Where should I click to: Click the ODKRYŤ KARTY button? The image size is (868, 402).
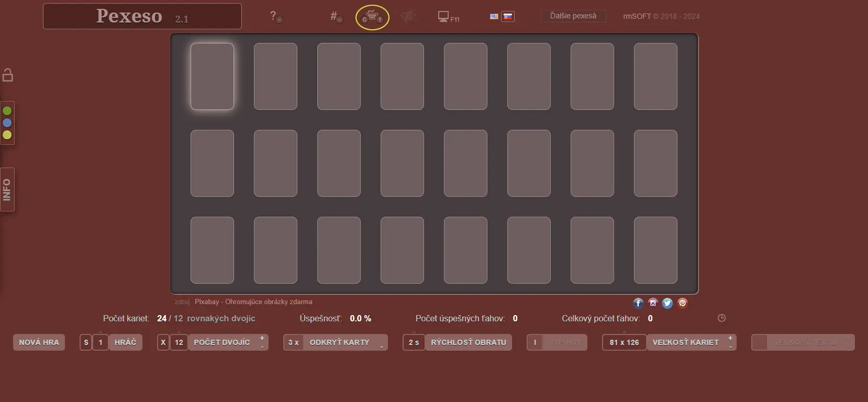pos(339,342)
